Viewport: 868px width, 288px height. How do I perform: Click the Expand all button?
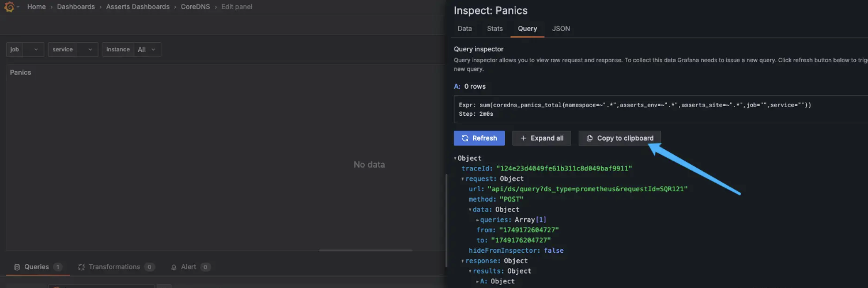point(541,138)
